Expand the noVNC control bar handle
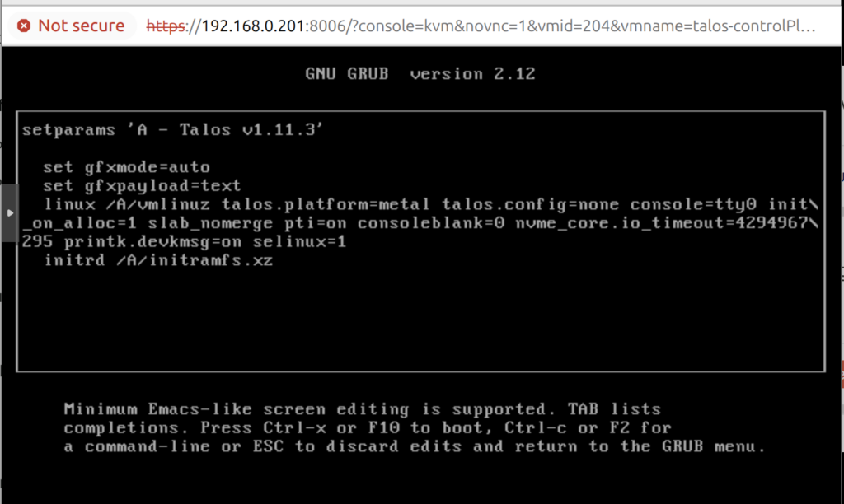 pyautogui.click(x=9, y=212)
